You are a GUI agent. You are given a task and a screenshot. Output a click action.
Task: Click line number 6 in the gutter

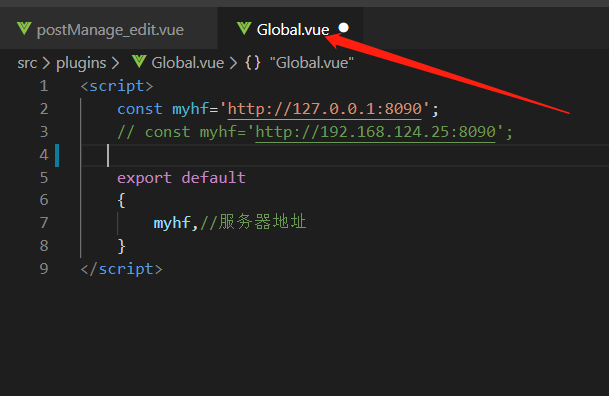coord(44,200)
